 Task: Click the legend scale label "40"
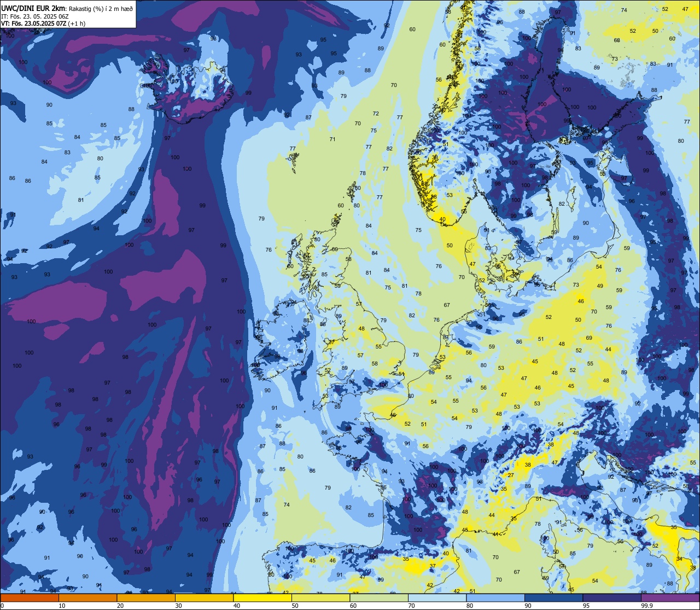237,606
